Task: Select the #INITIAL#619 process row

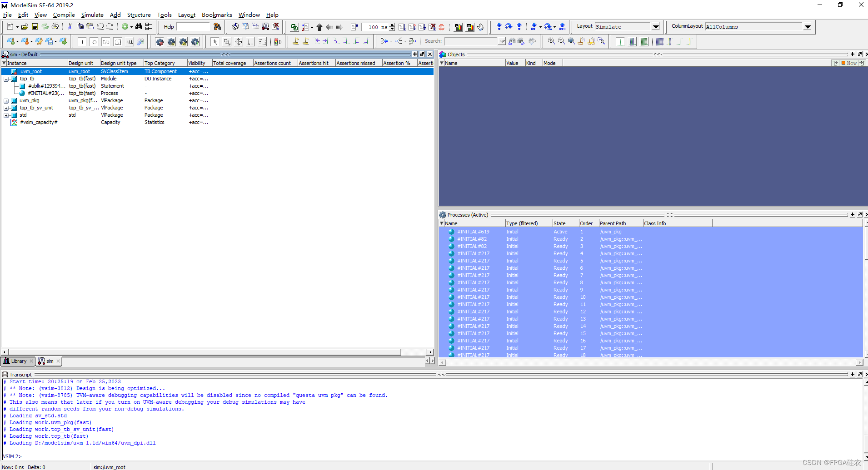Action: (650, 232)
